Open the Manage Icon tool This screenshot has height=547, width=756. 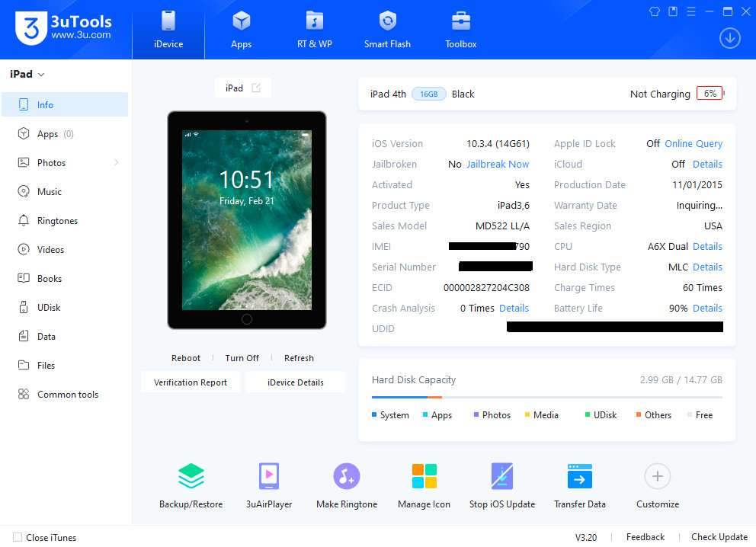pos(424,476)
